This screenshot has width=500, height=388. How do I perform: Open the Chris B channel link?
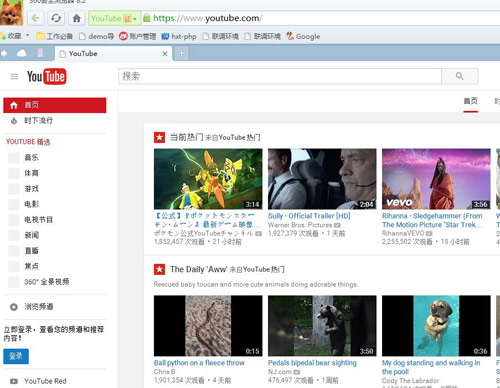click(165, 372)
